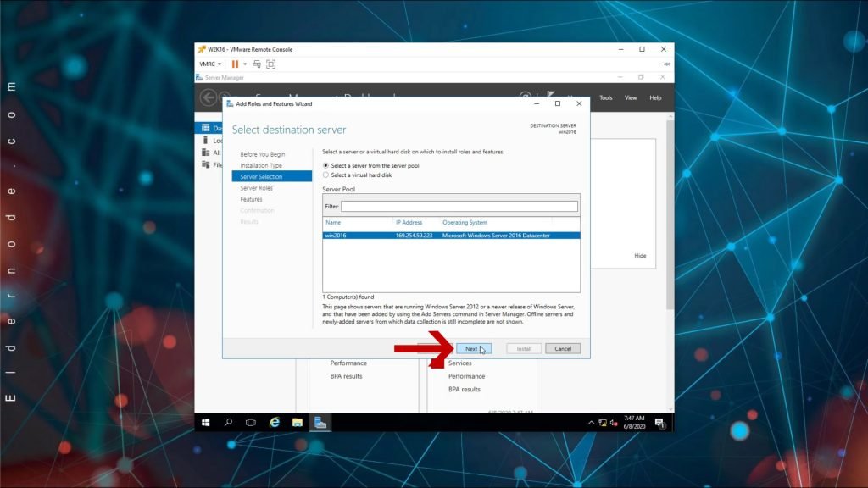Pause the virtual machine from the VMRC toolbar

(235, 64)
